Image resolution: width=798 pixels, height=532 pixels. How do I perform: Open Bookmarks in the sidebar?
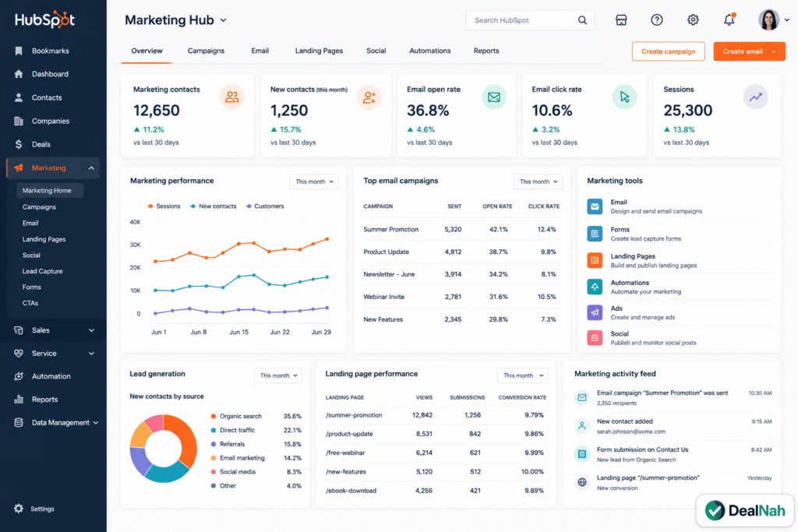pyautogui.click(x=50, y=51)
